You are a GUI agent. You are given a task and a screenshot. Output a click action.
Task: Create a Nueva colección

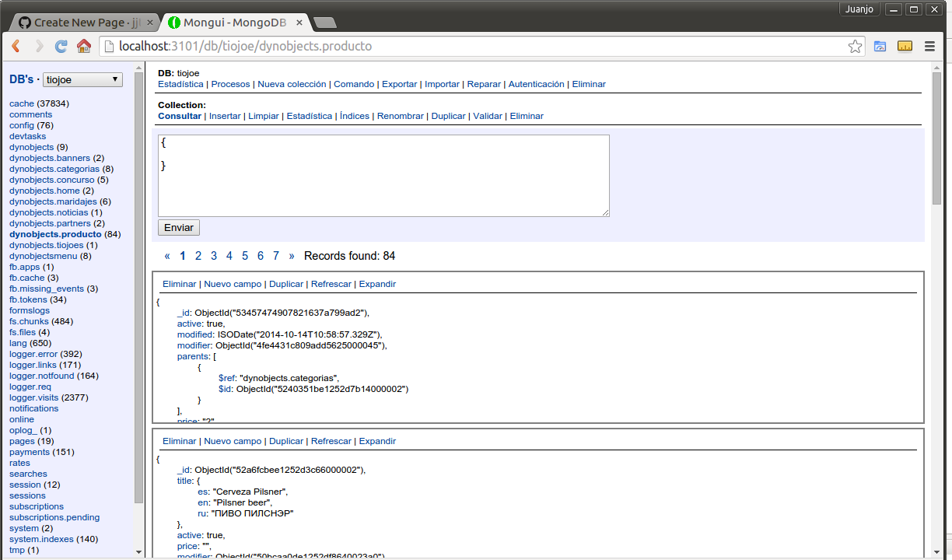(292, 84)
